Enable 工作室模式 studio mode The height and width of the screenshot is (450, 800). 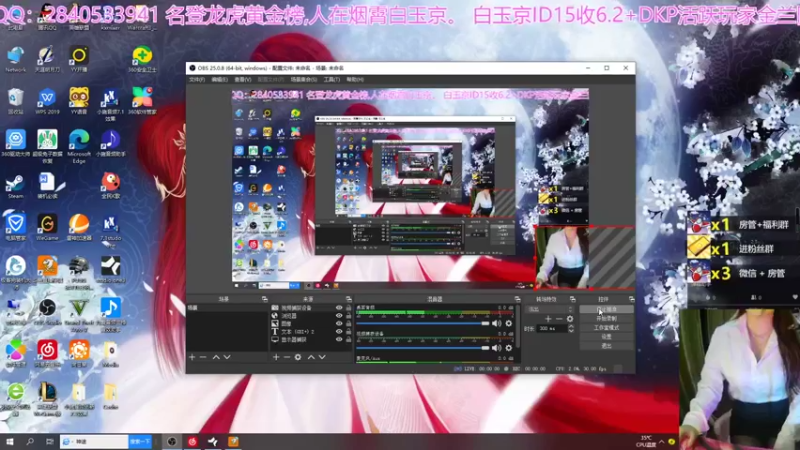pos(607,328)
